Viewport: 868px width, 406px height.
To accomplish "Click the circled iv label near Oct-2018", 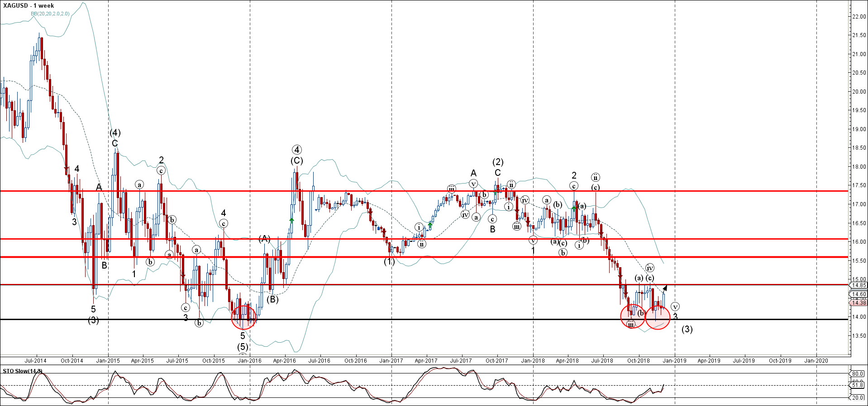I will [x=649, y=268].
